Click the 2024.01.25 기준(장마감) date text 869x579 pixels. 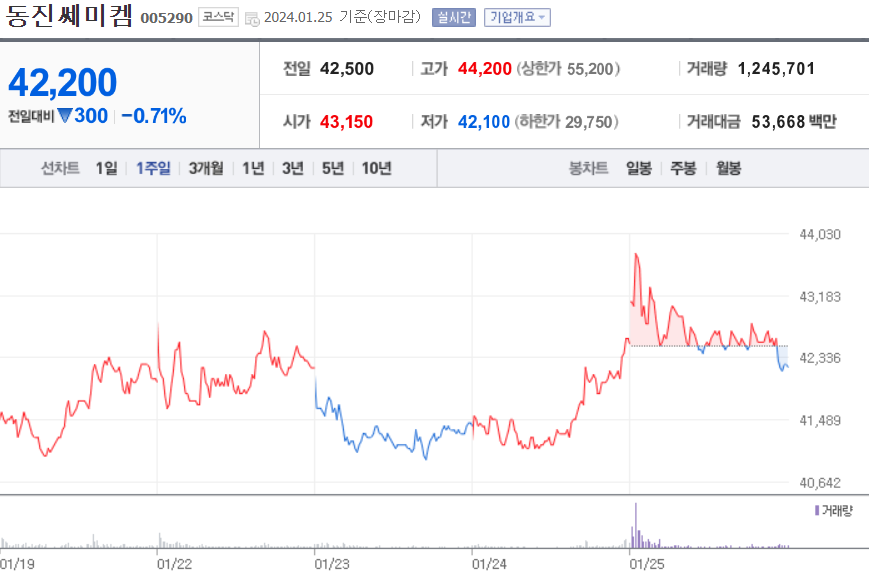343,17
